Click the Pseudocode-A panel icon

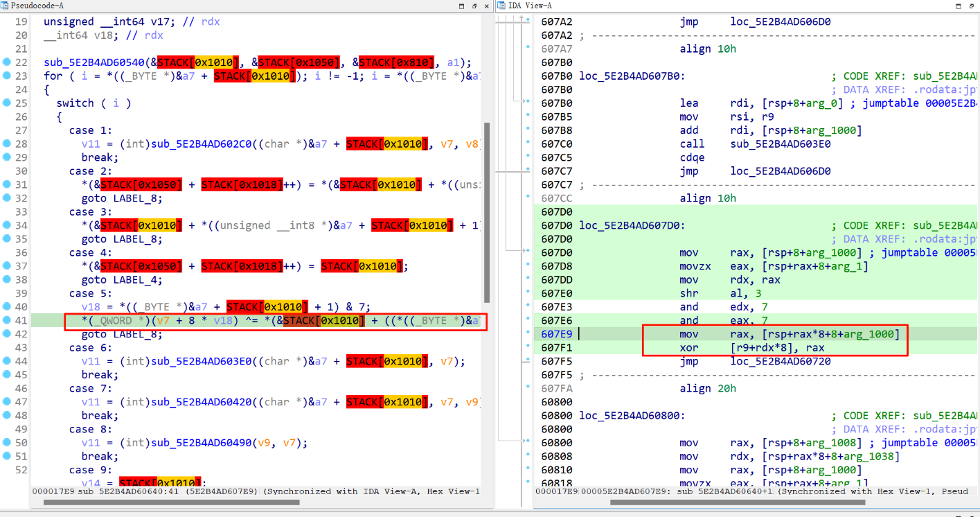pyautogui.click(x=6, y=6)
